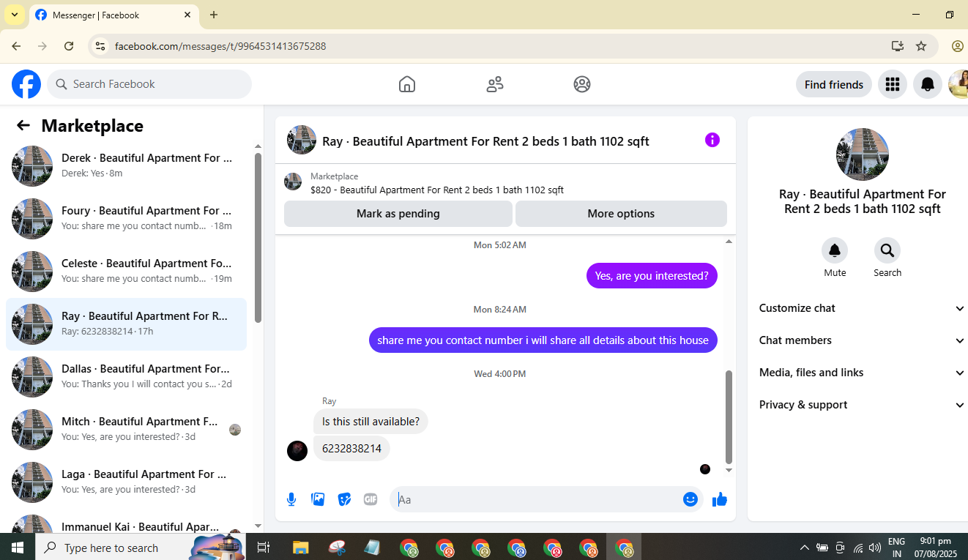Open Laga's apartment conversation
Image resolution: width=968 pixels, height=560 pixels.
(126, 482)
